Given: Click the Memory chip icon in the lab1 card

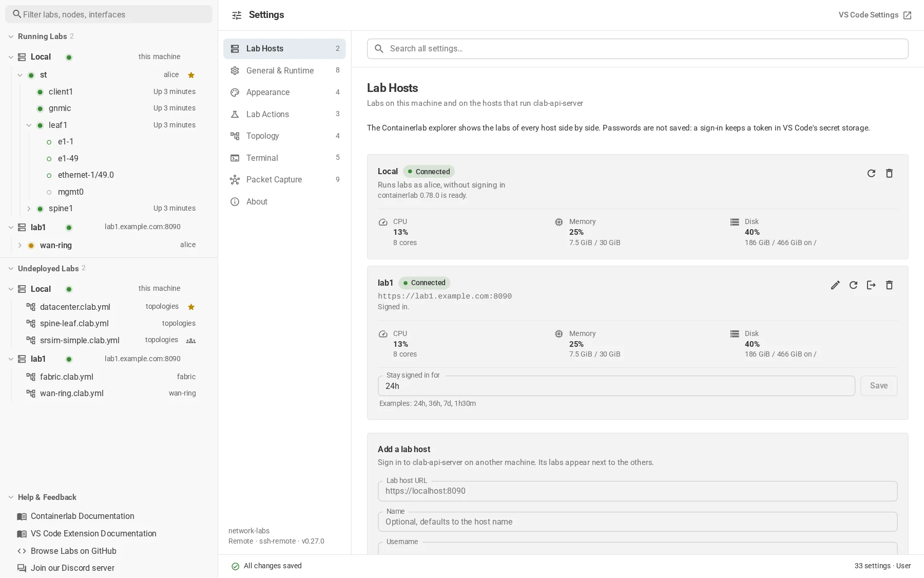Looking at the screenshot, I should tap(559, 334).
